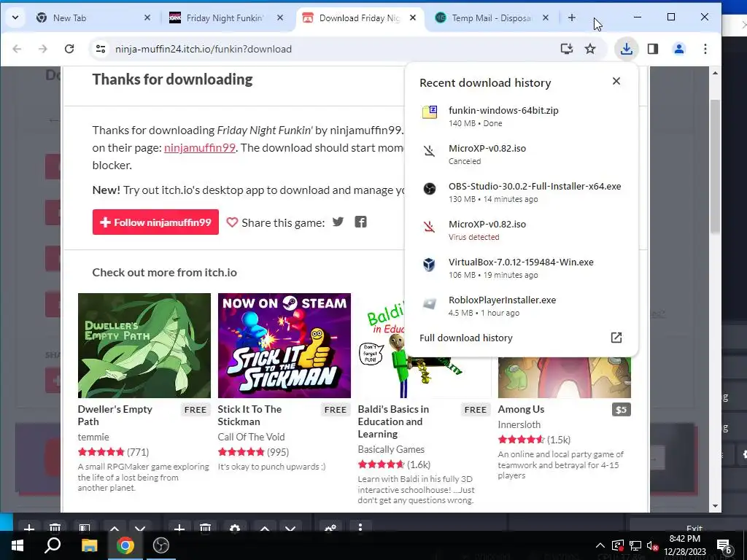Viewport: 747px width, 560px height.
Task: Open Chrome's three-dot menu
Action: click(x=705, y=49)
